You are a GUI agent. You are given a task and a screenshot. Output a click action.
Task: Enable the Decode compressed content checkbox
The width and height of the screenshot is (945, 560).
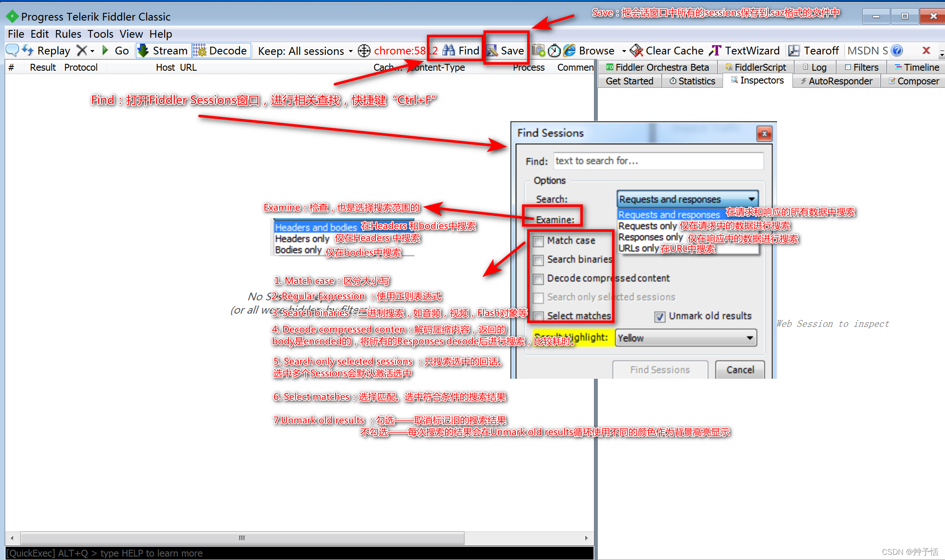538,279
